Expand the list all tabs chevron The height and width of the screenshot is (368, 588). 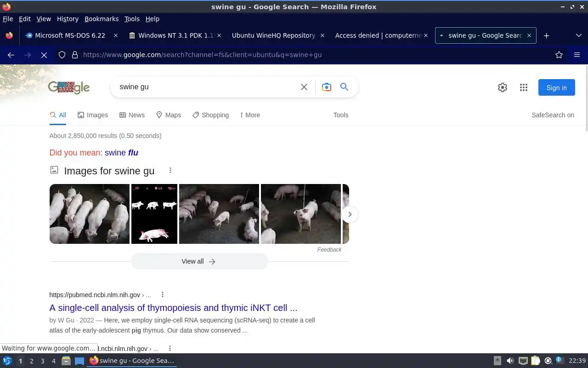click(578, 35)
